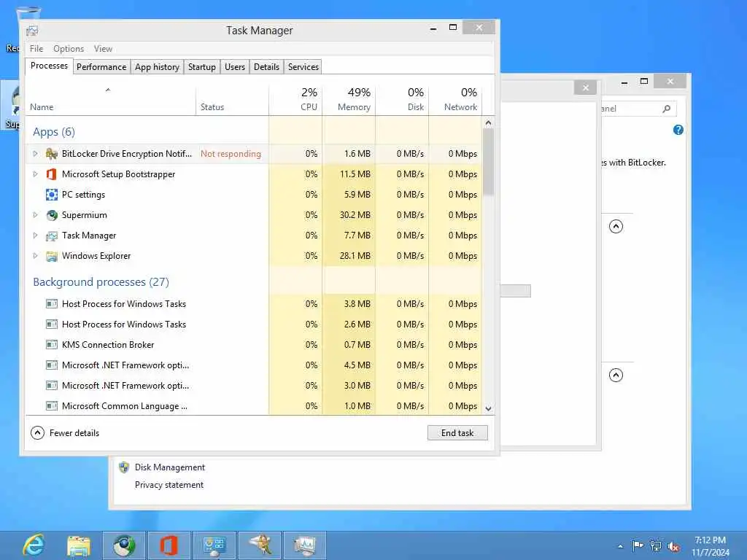
Task: Click the Microsoft Common Language process icon
Action: pyautogui.click(x=52, y=406)
